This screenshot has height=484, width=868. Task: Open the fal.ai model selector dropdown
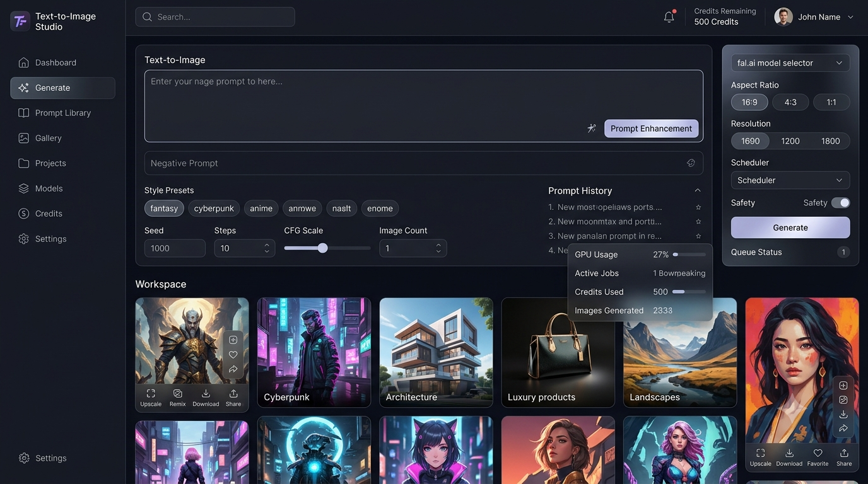coord(790,63)
